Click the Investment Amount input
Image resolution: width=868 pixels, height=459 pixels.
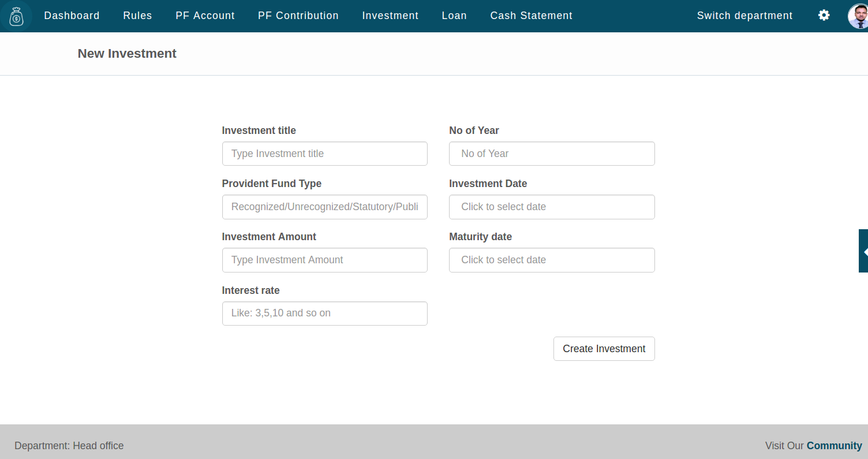point(324,260)
